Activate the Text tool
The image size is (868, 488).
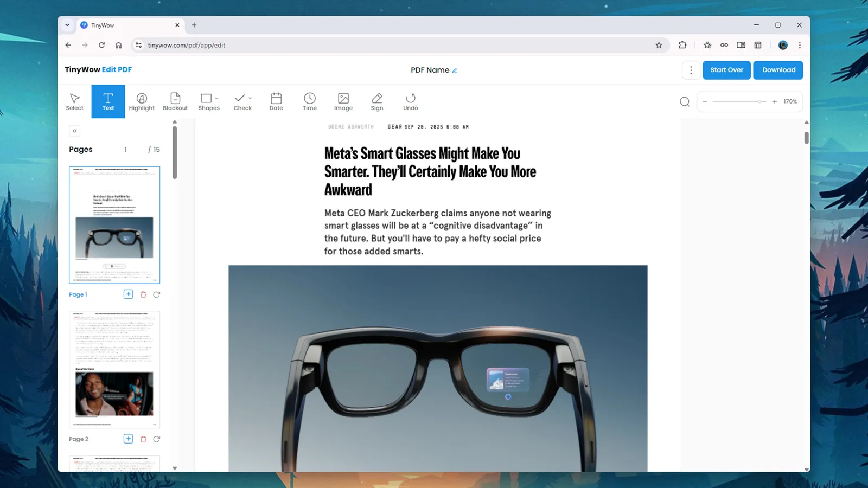coord(108,101)
